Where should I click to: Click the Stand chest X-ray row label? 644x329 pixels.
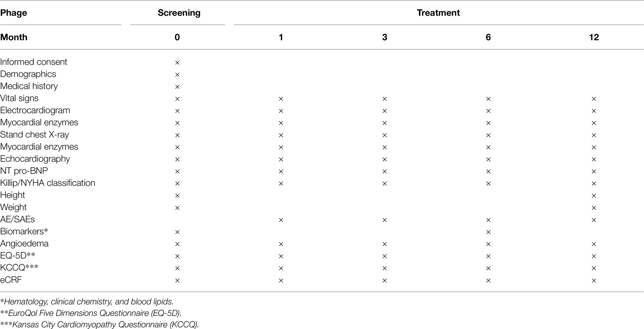click(35, 135)
